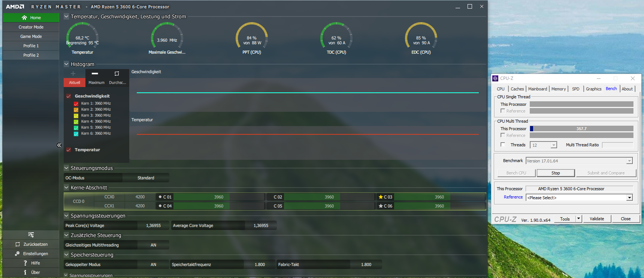Collapse the Steuerungsmodus section
The width and height of the screenshot is (644, 278).
pyautogui.click(x=66, y=168)
